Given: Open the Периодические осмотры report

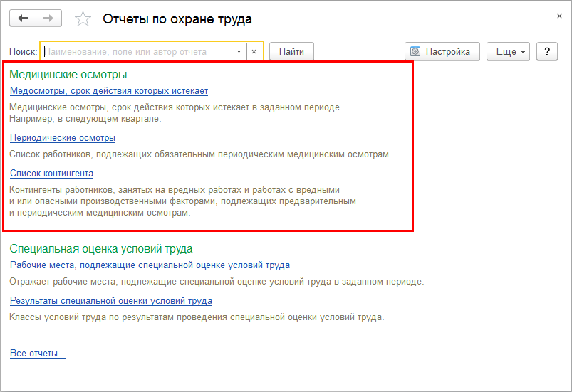Looking at the screenshot, I should (x=63, y=138).
